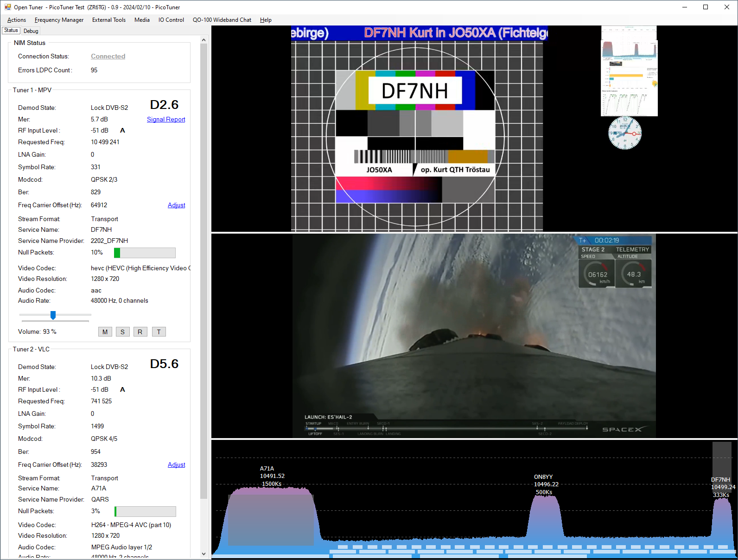The image size is (738, 560).
Task: Open the Actions menu
Action: (x=17, y=20)
